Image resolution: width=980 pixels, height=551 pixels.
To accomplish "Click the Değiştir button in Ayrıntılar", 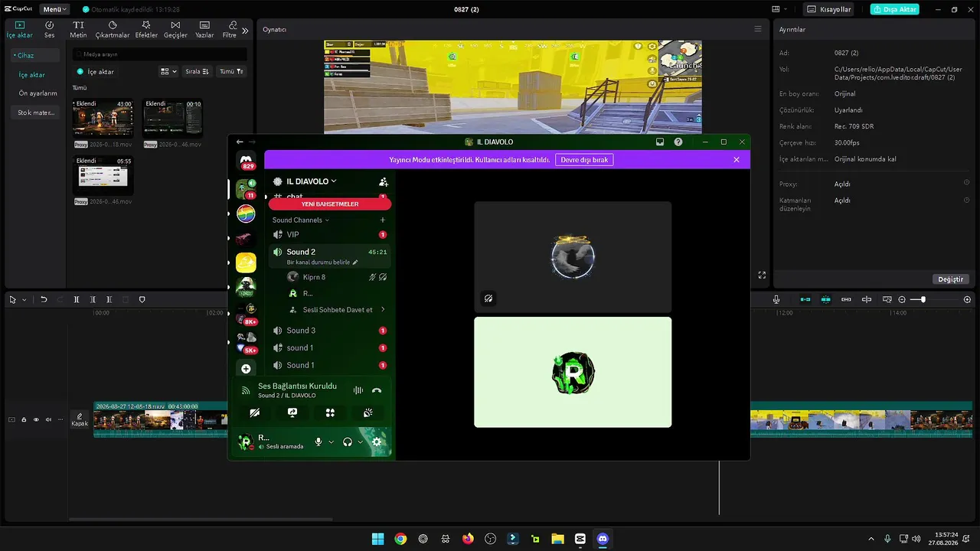I will [951, 279].
